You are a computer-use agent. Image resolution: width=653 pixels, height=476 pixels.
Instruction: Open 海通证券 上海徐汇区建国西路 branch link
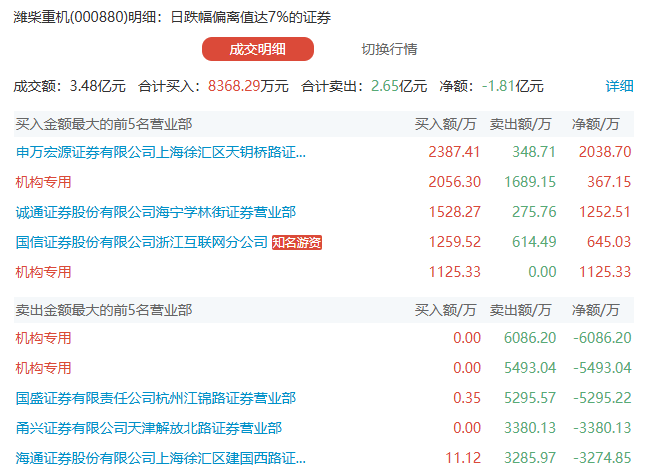coord(161,458)
